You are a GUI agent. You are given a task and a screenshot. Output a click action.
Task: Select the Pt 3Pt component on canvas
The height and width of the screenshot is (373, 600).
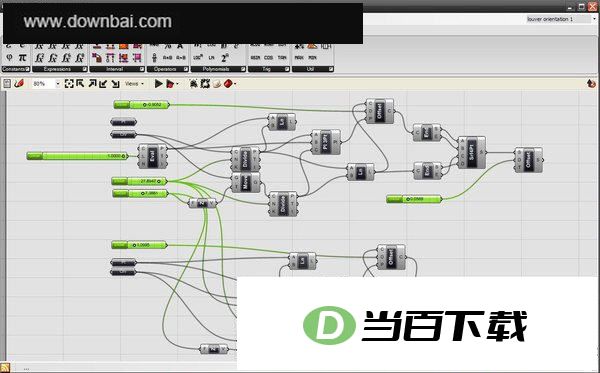[x=326, y=142]
